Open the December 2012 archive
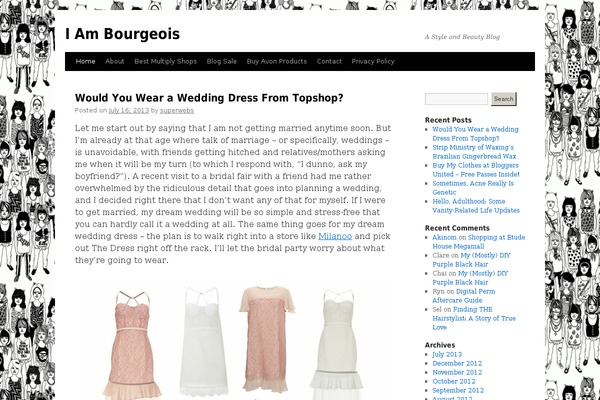The height and width of the screenshot is (400, 600). 457,363
